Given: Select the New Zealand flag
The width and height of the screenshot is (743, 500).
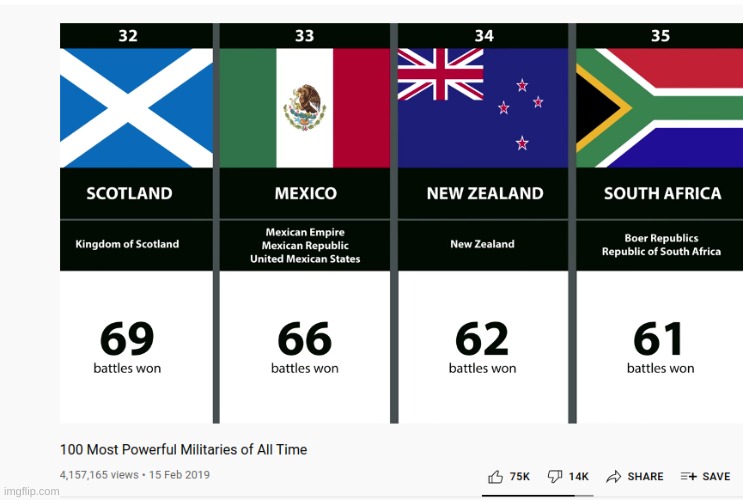Looking at the screenshot, I should (x=482, y=108).
